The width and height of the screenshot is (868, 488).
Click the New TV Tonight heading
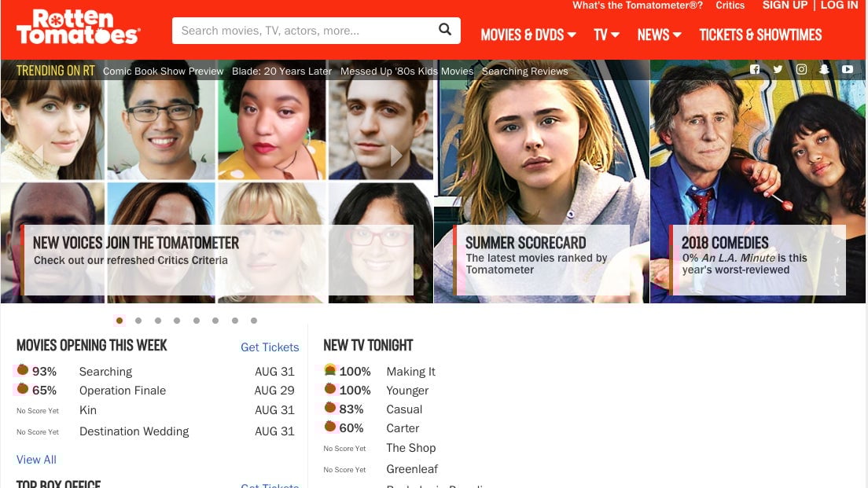click(368, 345)
